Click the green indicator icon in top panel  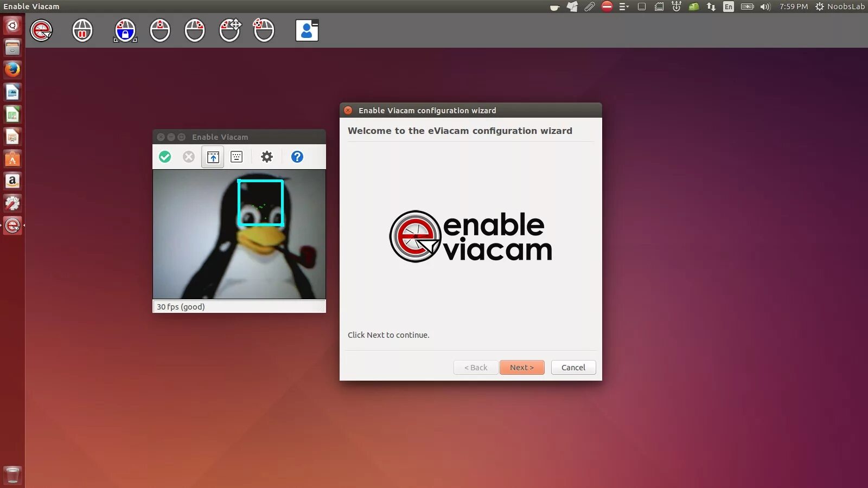[x=694, y=7]
